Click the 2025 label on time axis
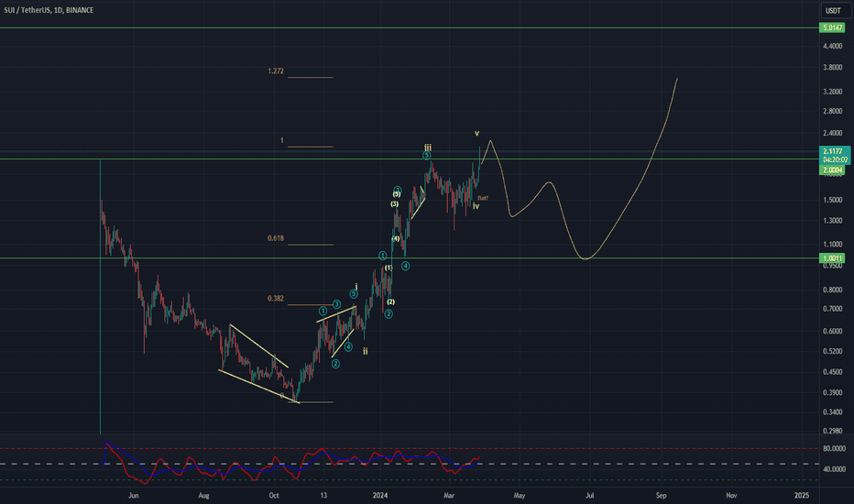 coord(802,495)
